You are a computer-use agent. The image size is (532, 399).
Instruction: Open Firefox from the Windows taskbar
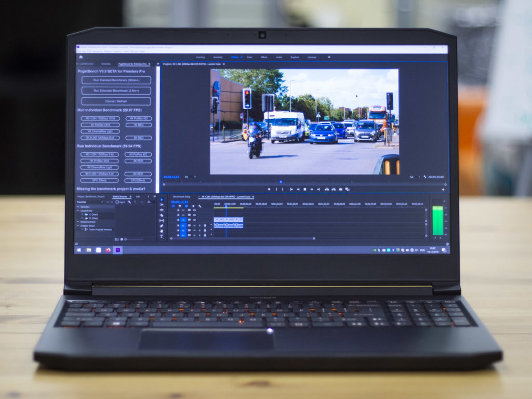tap(108, 250)
